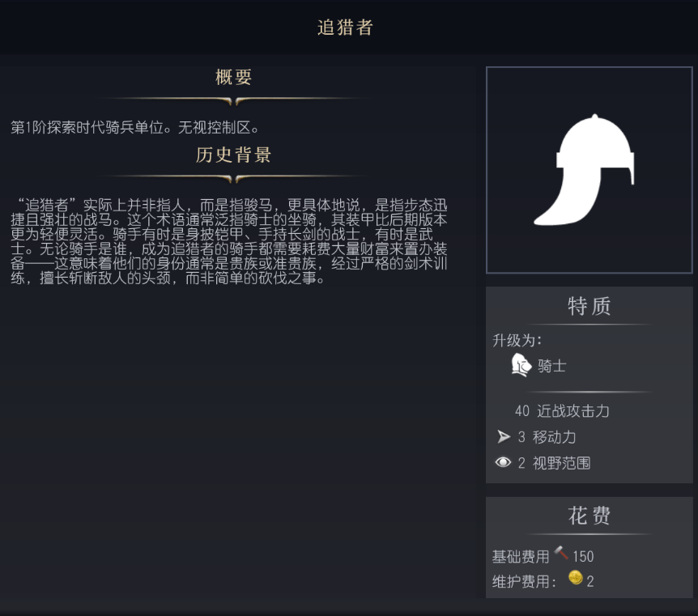This screenshot has width=698, height=616.
Task: Select the large white helmet unit portrait
Action: click(589, 170)
